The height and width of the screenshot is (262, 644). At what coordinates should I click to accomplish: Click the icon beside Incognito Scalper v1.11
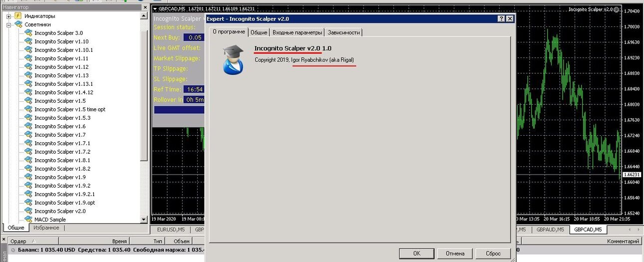pos(29,58)
